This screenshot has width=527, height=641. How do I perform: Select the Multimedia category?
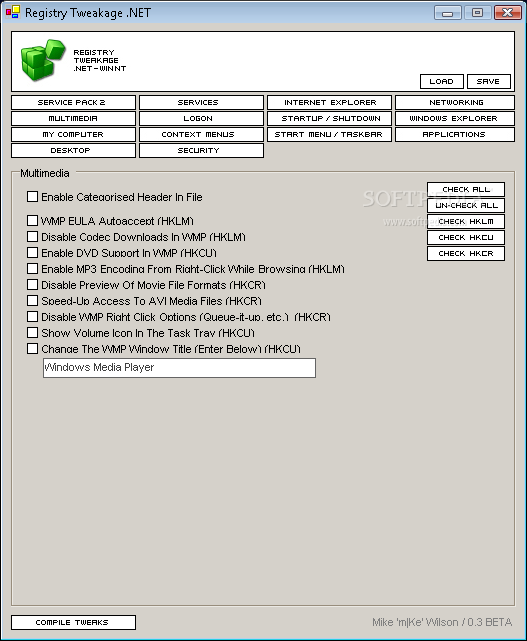pyautogui.click(x=73, y=118)
